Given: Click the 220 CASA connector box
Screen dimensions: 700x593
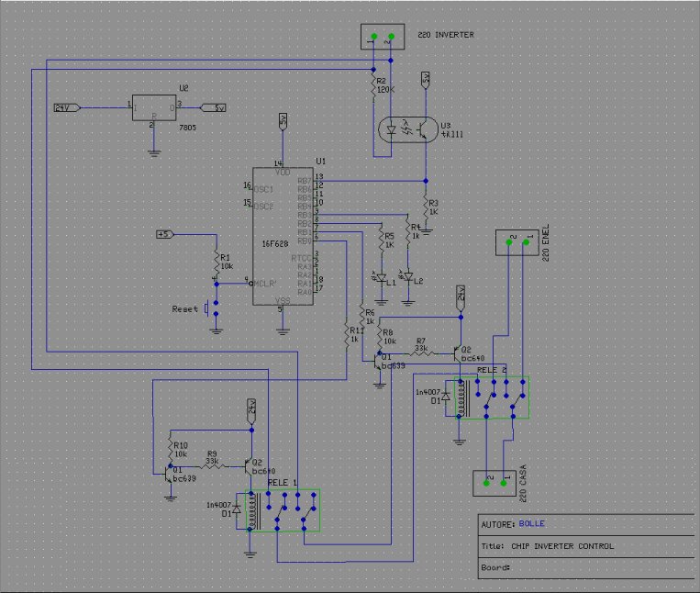Looking at the screenshot, I should 494,483.
